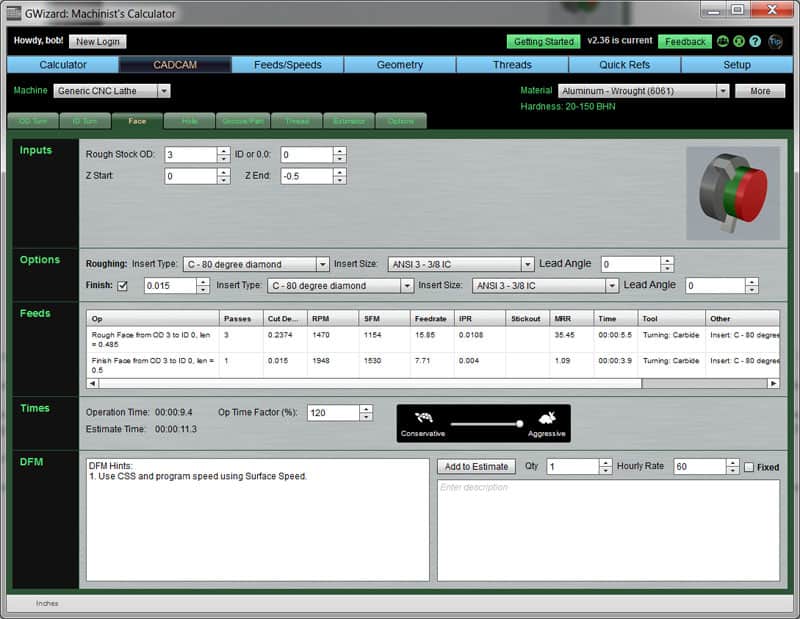Open the Help question mark icon
800x619 pixels.
753,41
